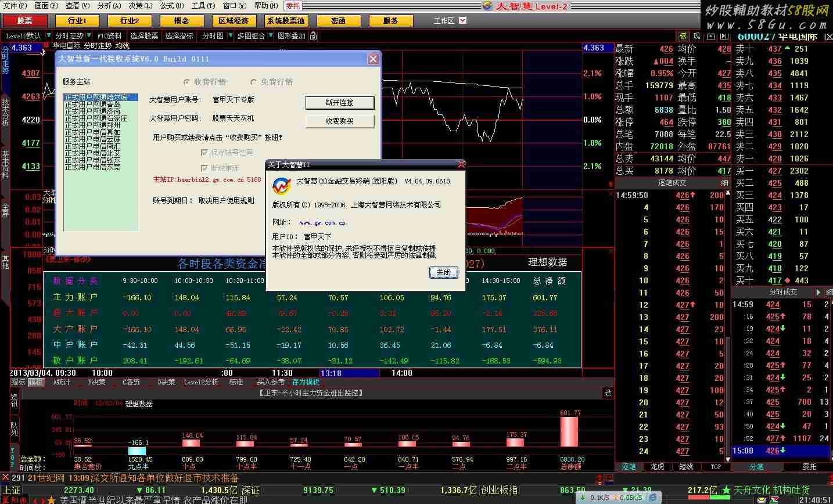Screen dimensions: 833x504
Task: Select server 正式用户电信云莲
Action: coord(100,139)
